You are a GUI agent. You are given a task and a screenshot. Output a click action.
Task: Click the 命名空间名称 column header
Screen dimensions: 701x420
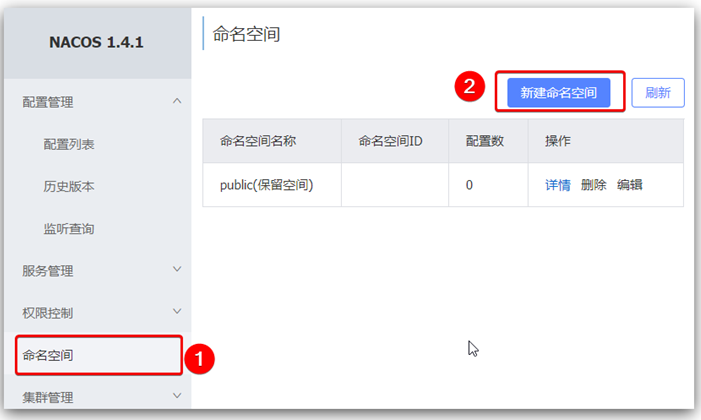tap(272, 141)
